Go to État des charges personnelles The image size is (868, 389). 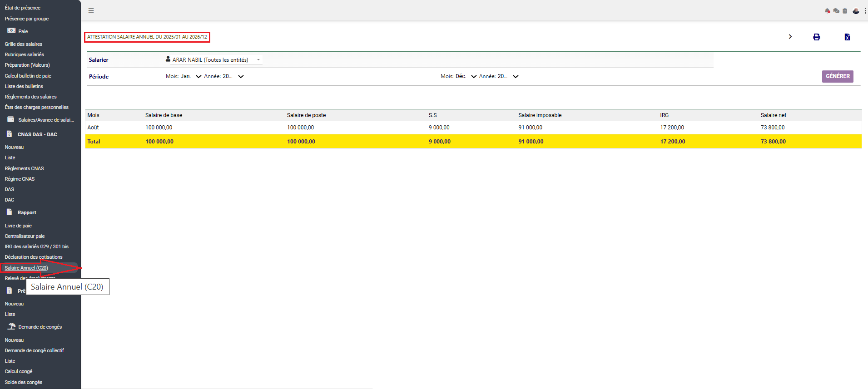pos(37,107)
